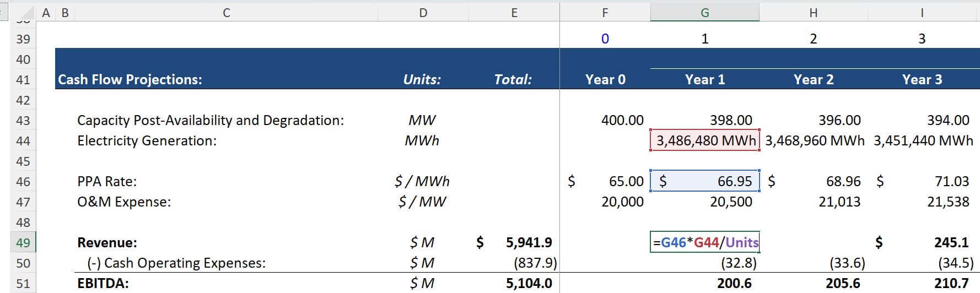The image size is (980, 293).
Task: Select column E header
Action: (x=514, y=13)
